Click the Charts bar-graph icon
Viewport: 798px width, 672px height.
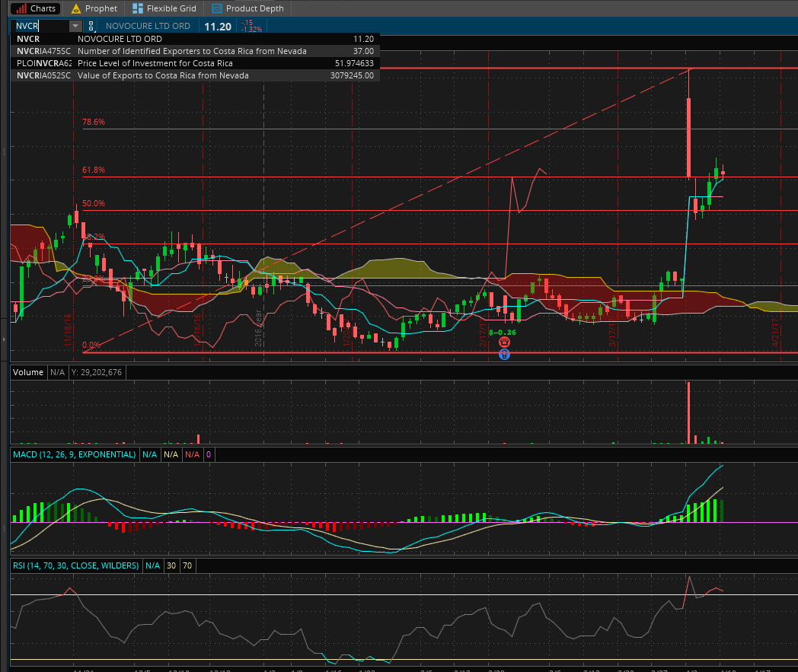click(21, 8)
